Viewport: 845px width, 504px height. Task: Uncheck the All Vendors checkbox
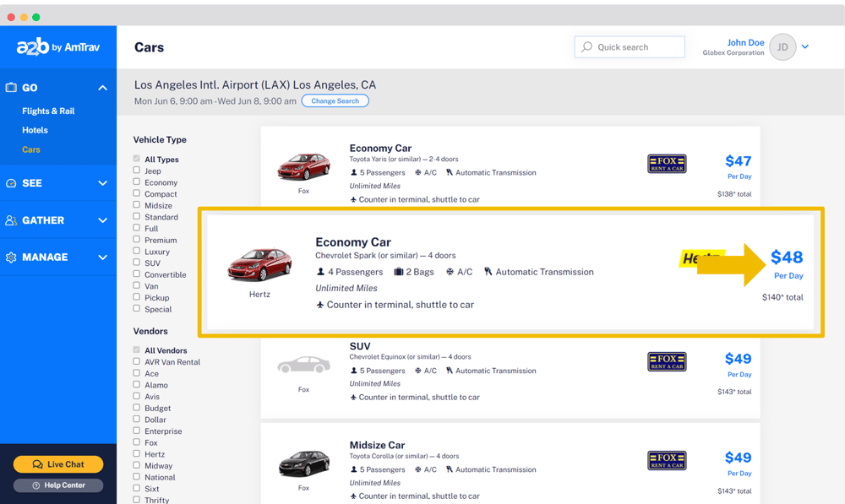(134, 350)
